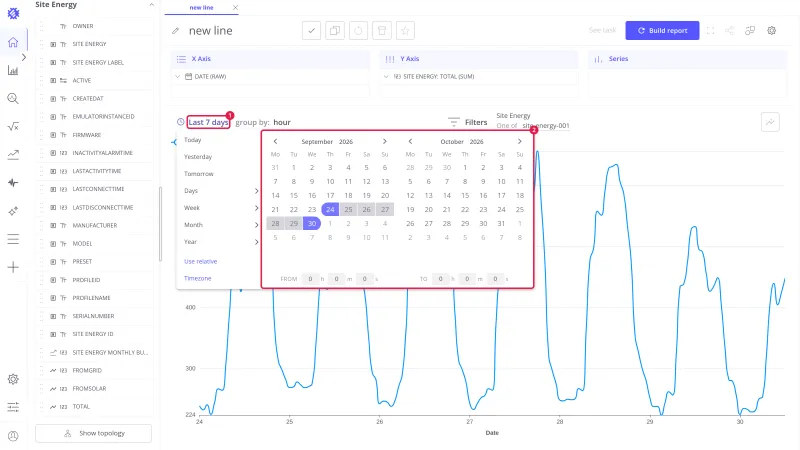The width and height of the screenshot is (800, 450).
Task: Click the checkmark save toolbar button
Action: [x=311, y=31]
